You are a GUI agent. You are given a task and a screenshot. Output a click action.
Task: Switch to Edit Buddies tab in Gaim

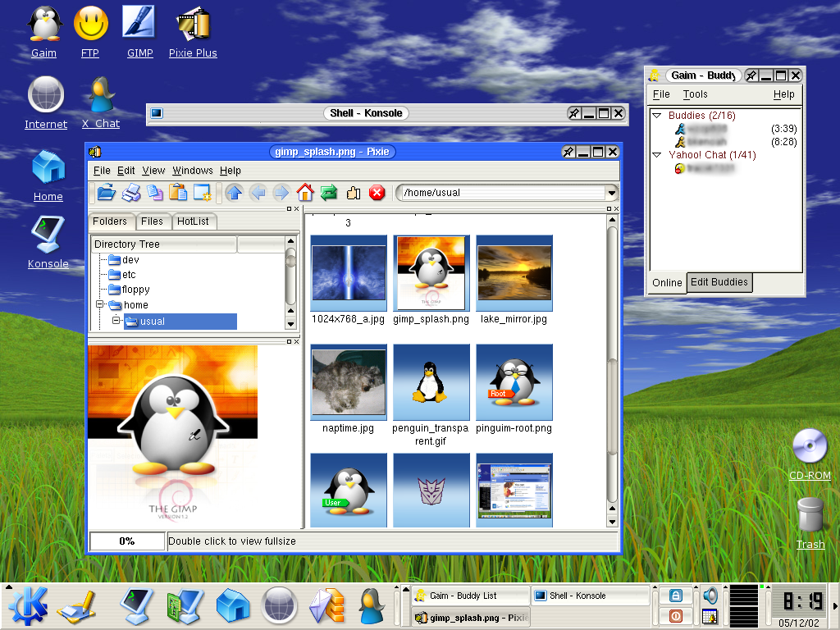[719, 282]
